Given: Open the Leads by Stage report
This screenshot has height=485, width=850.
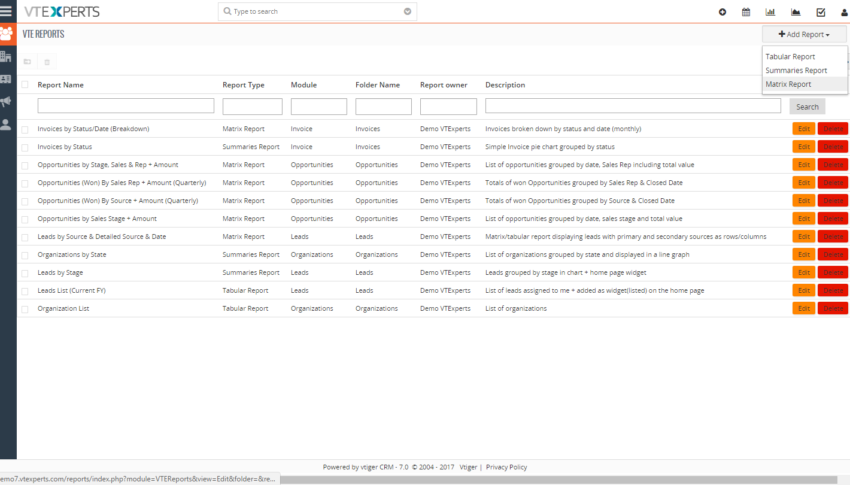Looking at the screenshot, I should (60, 273).
